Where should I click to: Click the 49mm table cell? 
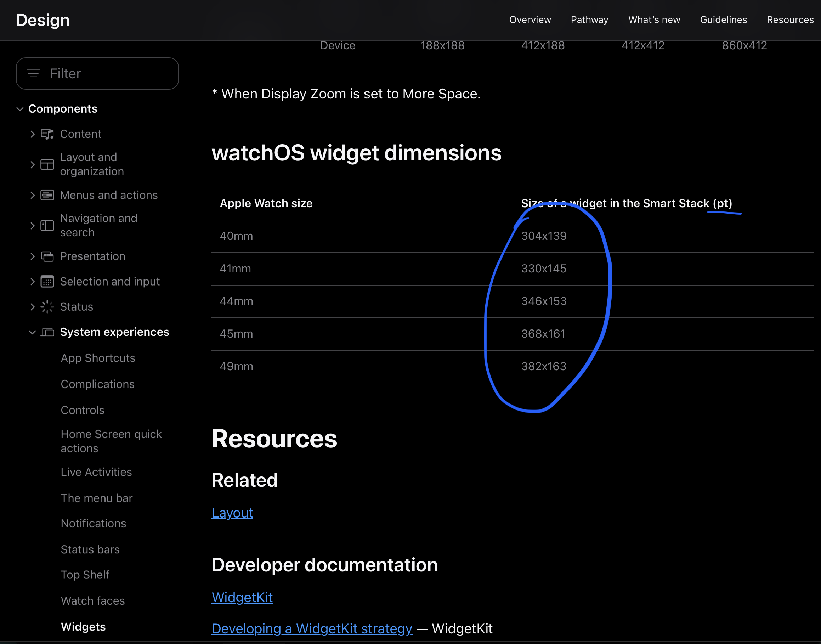[x=236, y=367]
